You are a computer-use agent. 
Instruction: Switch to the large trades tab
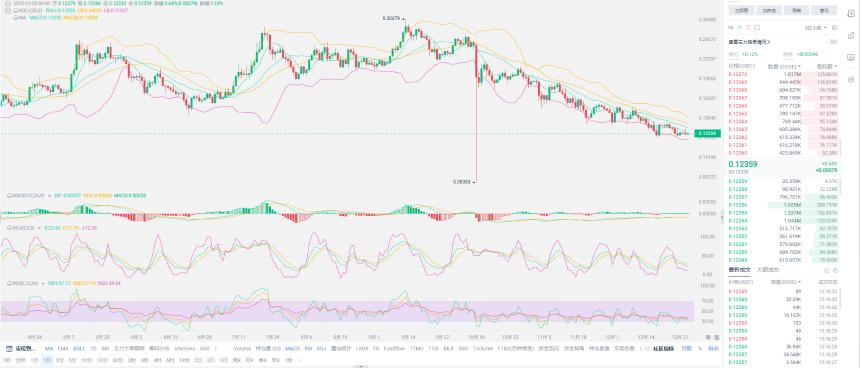point(767,270)
